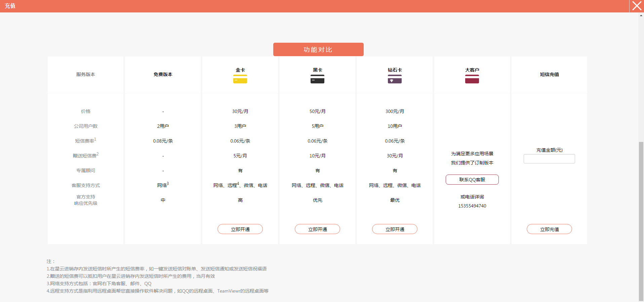
Task: Click the phone number 15355494740
Action: 472,206
